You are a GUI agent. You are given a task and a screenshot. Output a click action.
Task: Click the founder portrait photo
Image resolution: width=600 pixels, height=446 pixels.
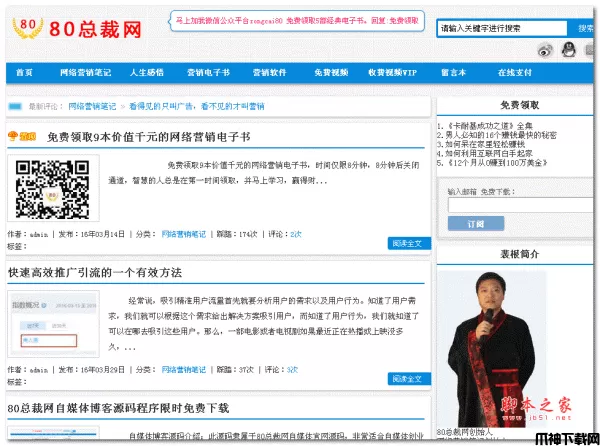[492, 349]
